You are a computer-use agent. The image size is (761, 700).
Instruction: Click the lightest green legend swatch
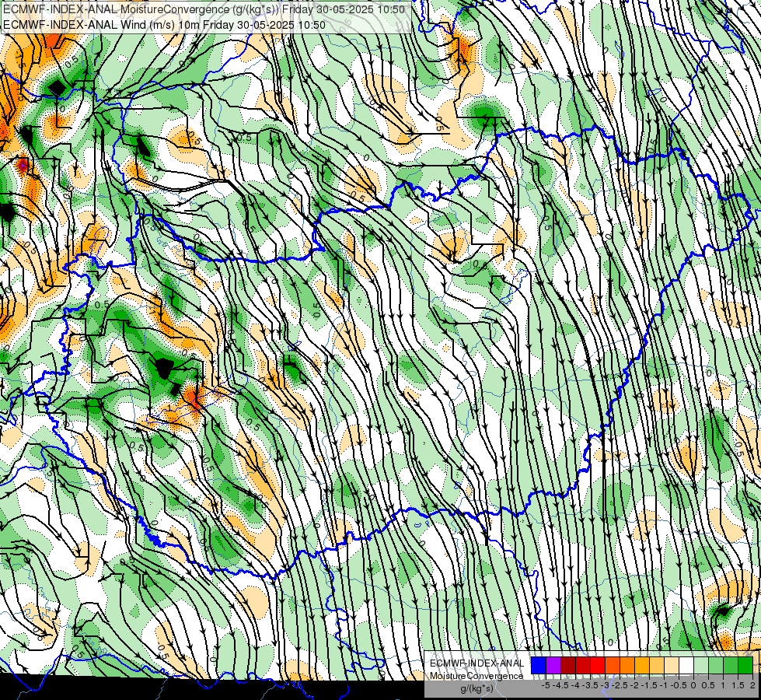[x=701, y=666]
